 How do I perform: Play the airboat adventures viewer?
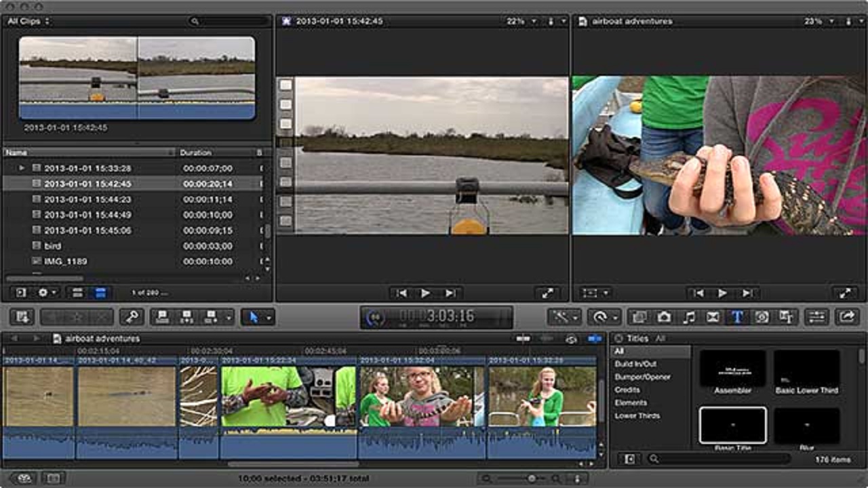[x=722, y=293]
